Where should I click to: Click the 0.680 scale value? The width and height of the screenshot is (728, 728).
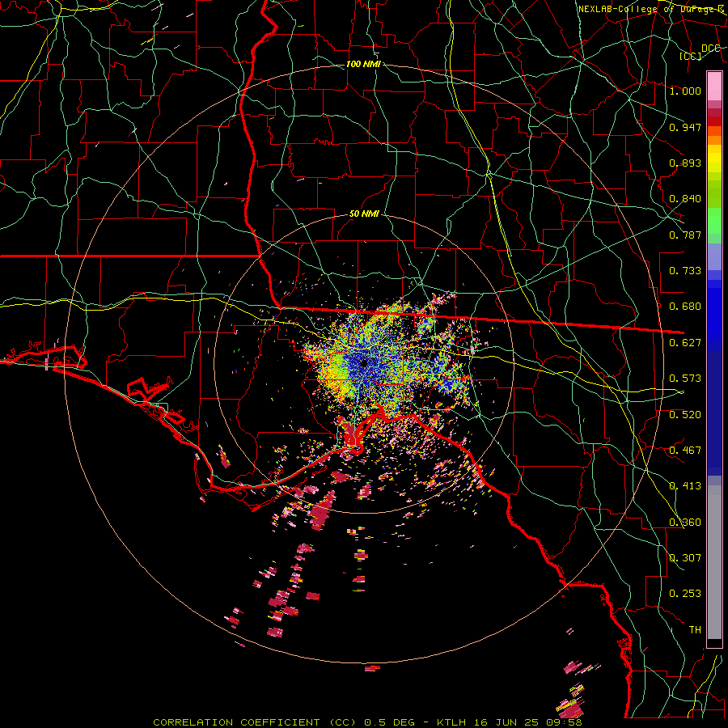(685, 307)
